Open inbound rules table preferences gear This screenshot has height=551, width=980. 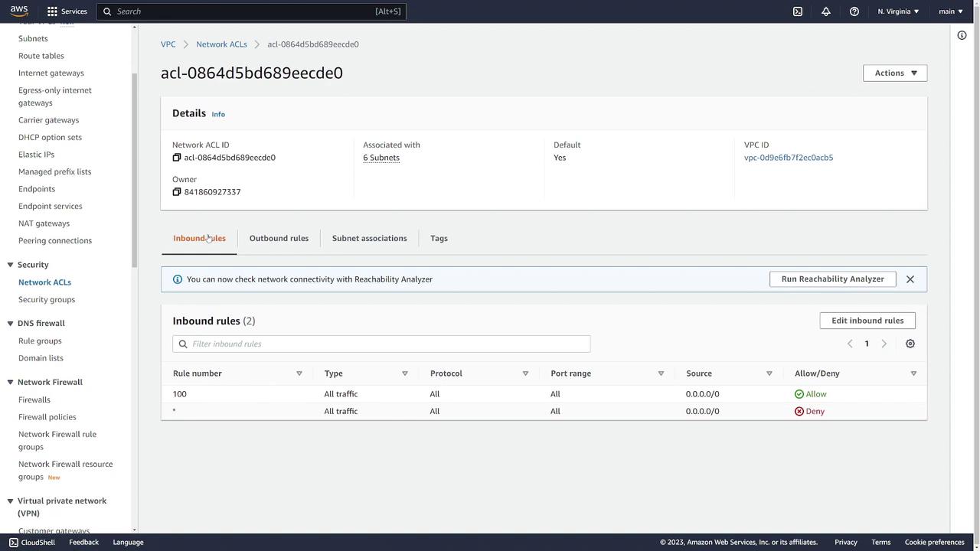click(910, 344)
